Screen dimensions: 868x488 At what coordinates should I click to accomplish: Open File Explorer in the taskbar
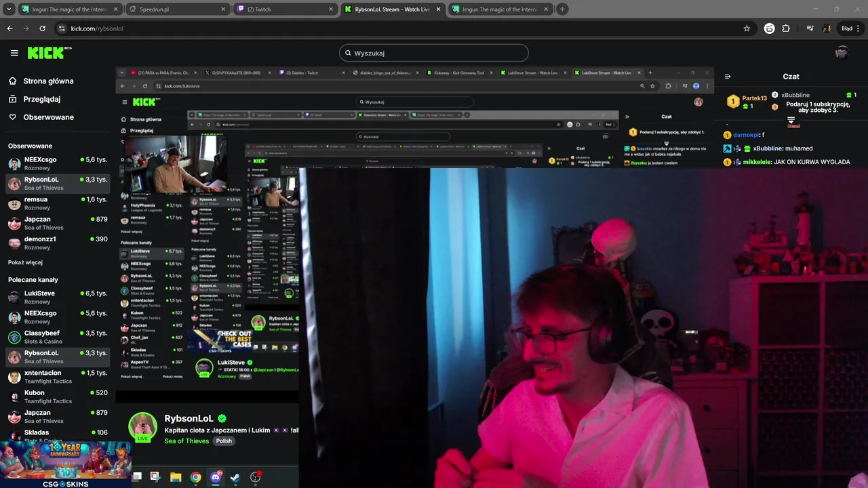(x=176, y=477)
